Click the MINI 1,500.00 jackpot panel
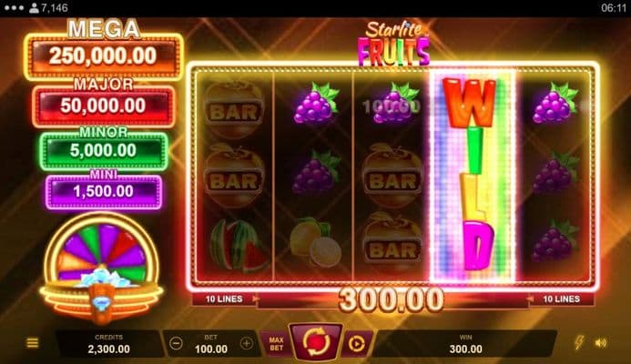 (x=104, y=191)
